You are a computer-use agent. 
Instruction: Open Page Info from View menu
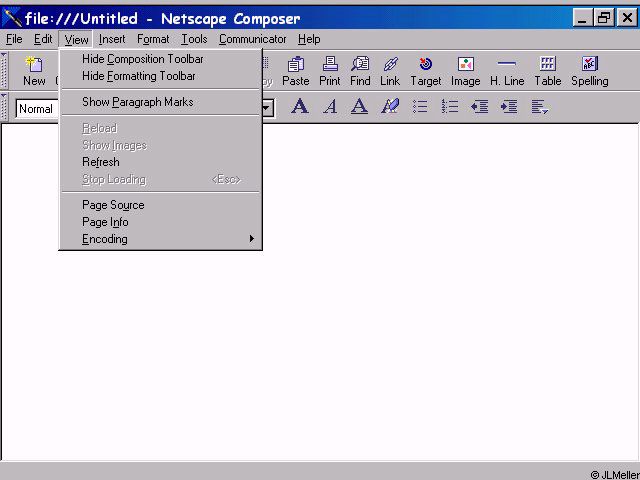tap(160, 222)
